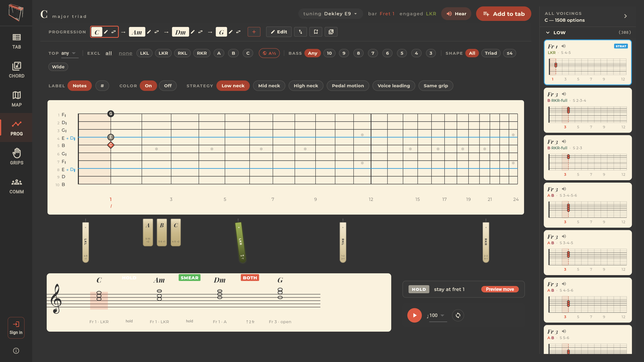
Task: Select Voice leading strategy
Action: tap(394, 86)
